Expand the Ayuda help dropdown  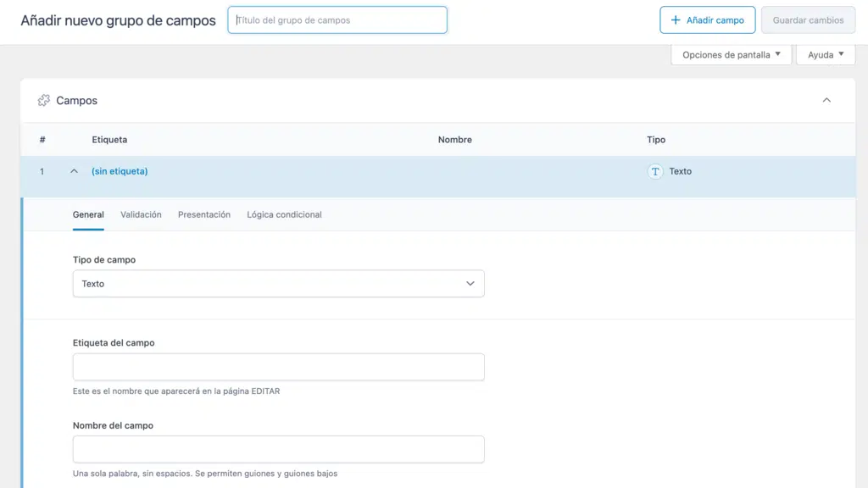tap(825, 55)
